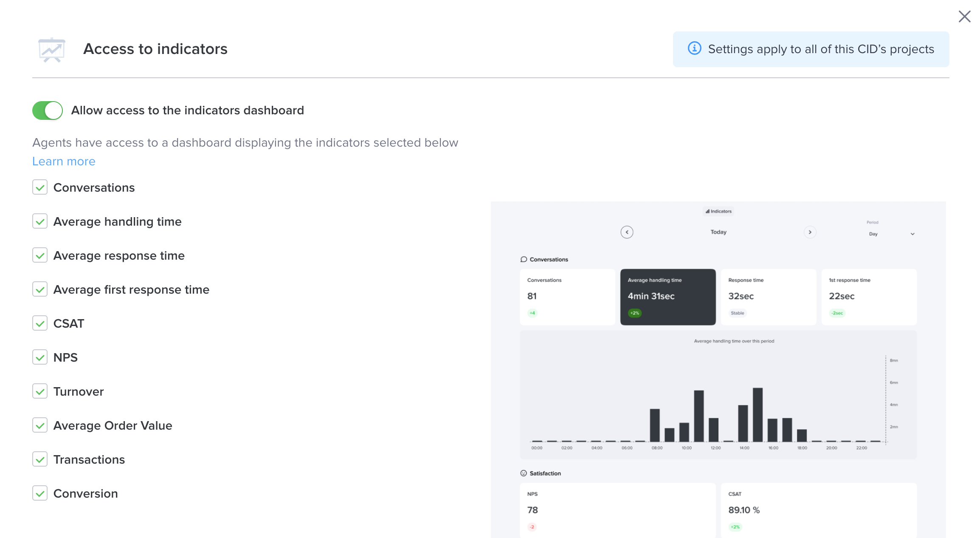Click the Conversations speech bubble icon

point(524,259)
